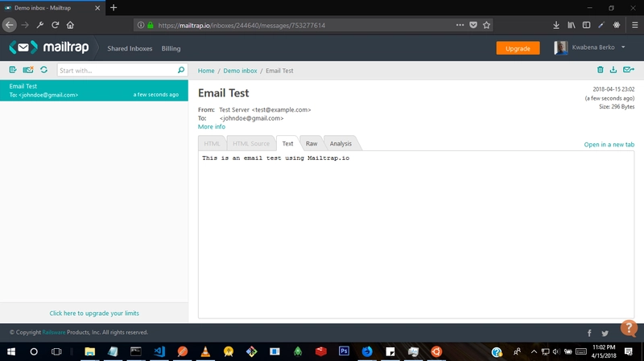Open the Analysis tab
644x361 pixels.
pos(341,143)
